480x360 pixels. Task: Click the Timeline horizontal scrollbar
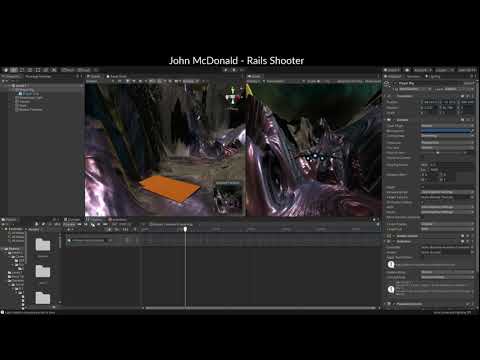click(x=260, y=308)
